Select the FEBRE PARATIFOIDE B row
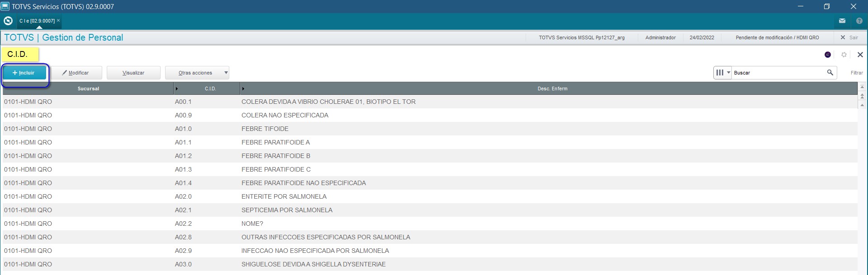 [430, 156]
